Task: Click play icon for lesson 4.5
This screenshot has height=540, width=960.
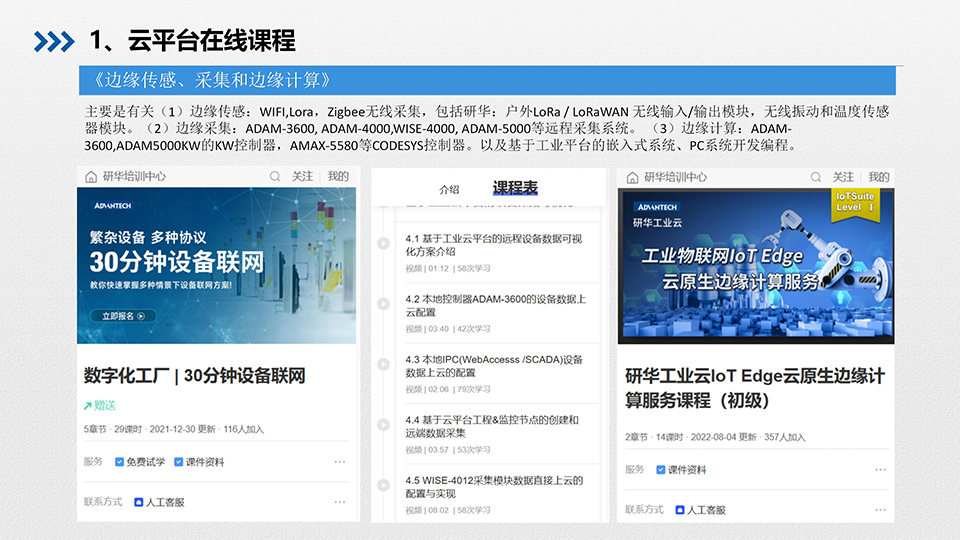Action: click(383, 485)
